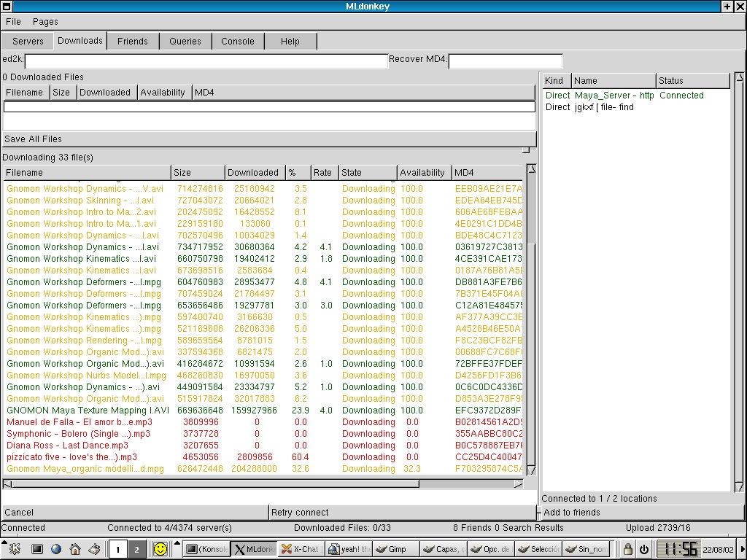Click the panel clock showing 11:56
This screenshot has width=747, height=560.
(681, 549)
